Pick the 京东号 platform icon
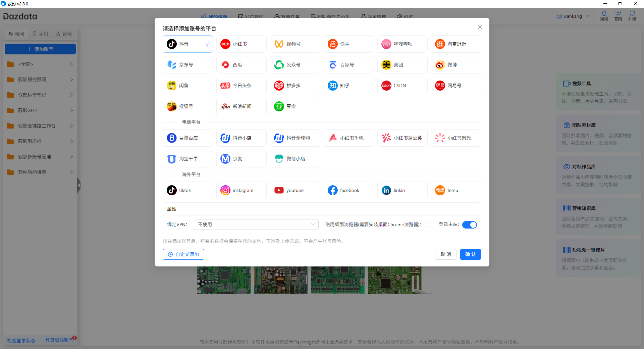This screenshot has width=644, height=349. point(172,65)
